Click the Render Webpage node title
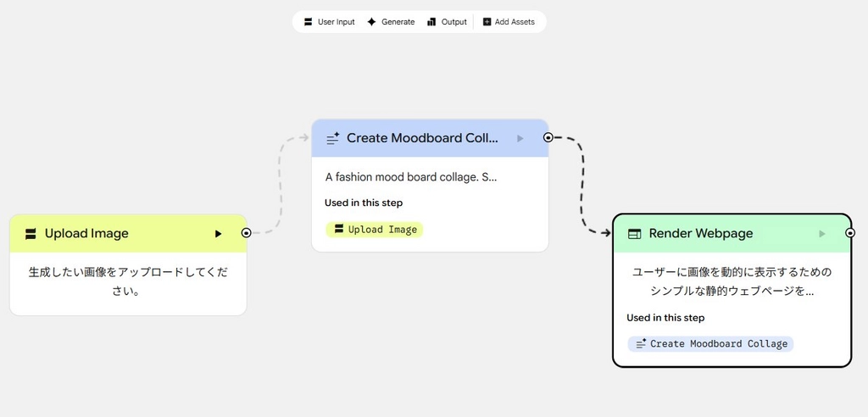Screen dimensions: 868x417 tap(700, 234)
